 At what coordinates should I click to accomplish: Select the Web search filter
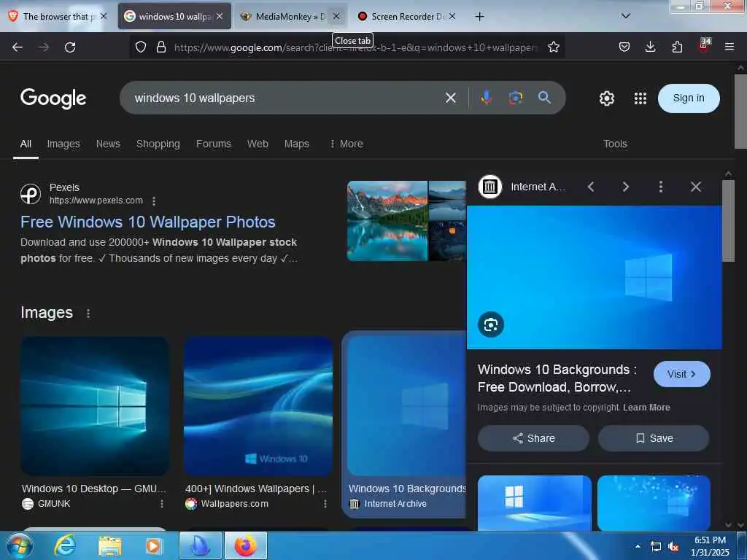click(x=258, y=144)
